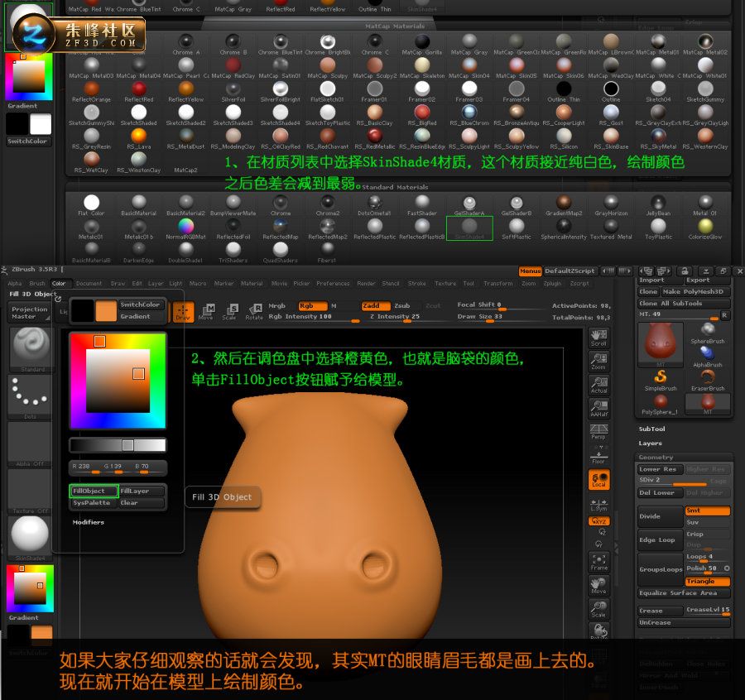The width and height of the screenshot is (745, 700).
Task: Click the FillLayer button
Action: (141, 491)
